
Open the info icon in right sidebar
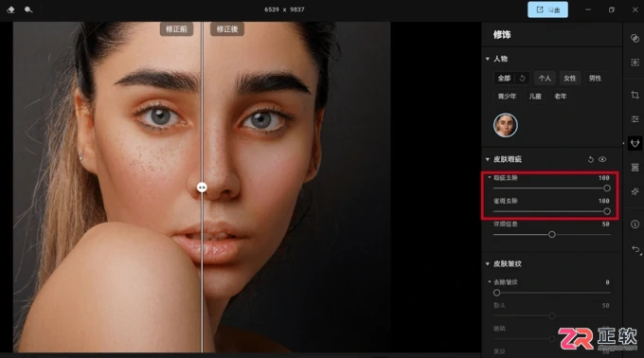point(635,224)
